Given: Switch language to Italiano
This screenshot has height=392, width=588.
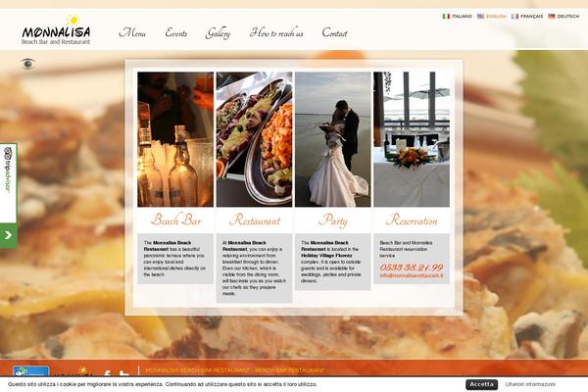Looking at the screenshot, I should pyautogui.click(x=462, y=17).
